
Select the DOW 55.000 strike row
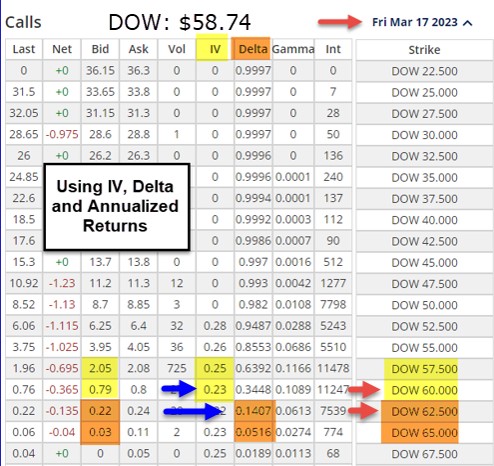pyautogui.click(x=424, y=348)
